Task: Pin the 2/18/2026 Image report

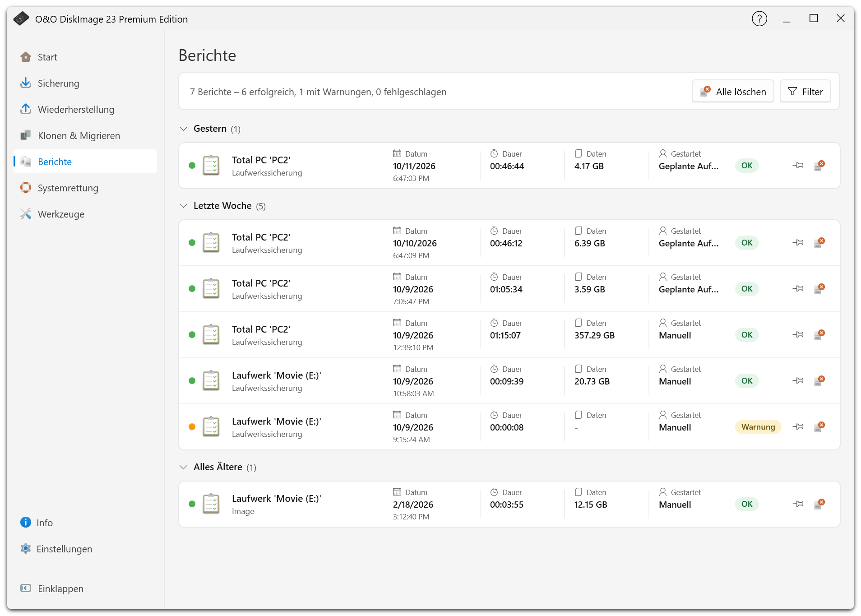Action: pos(798,504)
